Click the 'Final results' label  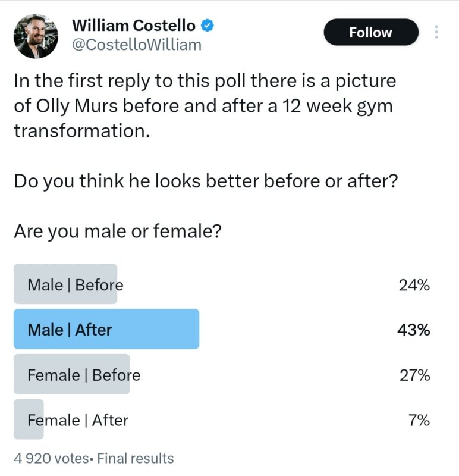pyautogui.click(x=136, y=458)
